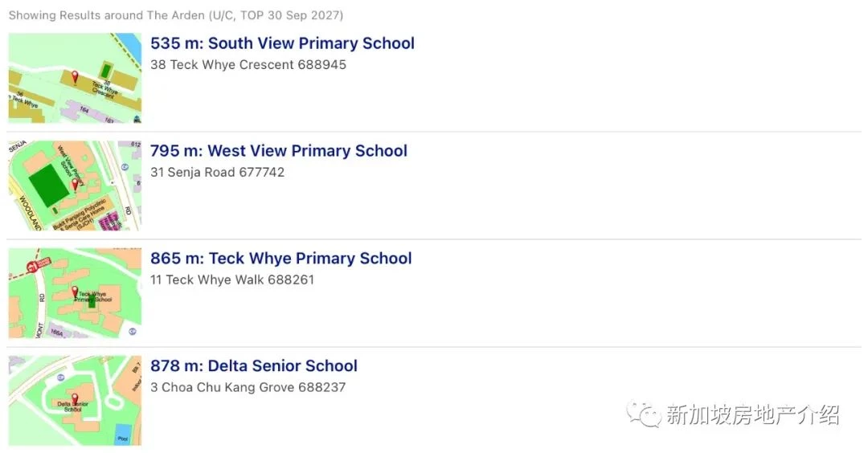
Task: Click the 新加坡房地产介绍 watermark text
Action: [x=753, y=414]
